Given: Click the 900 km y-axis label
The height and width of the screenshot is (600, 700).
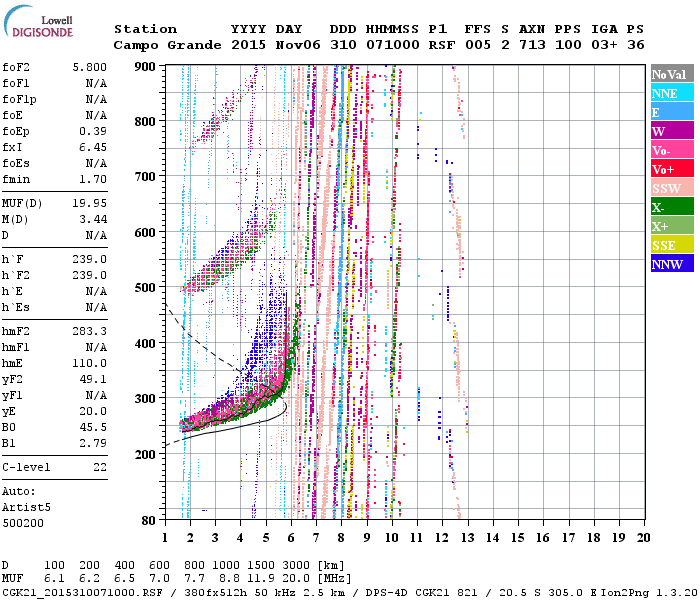Looking at the screenshot, I should (145, 67).
